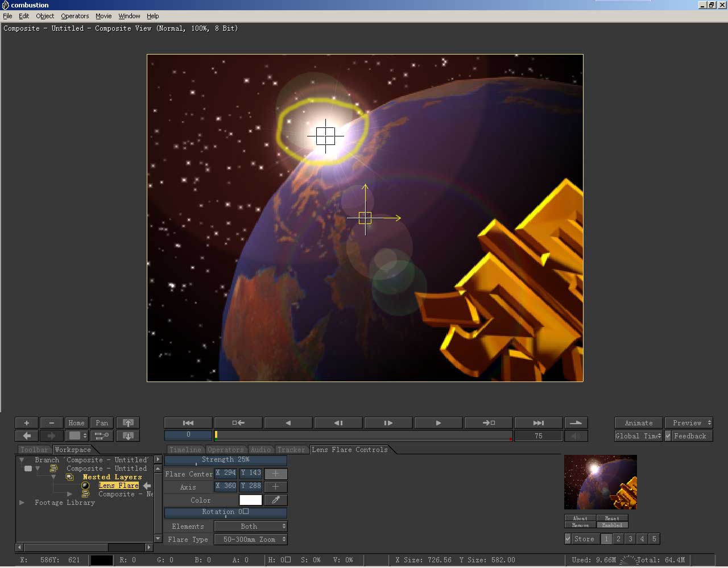The image size is (728, 568).
Task: Click the zoom in plus button
Action: [x=26, y=423]
